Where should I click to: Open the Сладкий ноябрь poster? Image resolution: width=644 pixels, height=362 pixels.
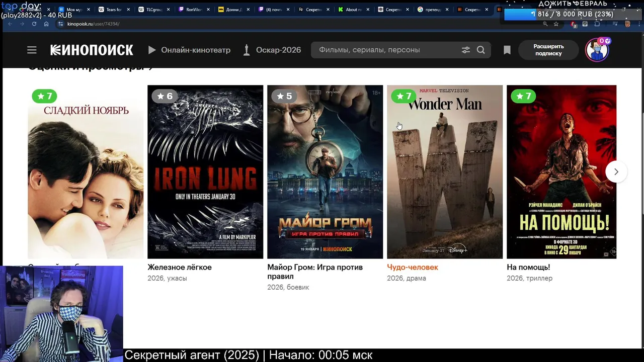pos(86,172)
